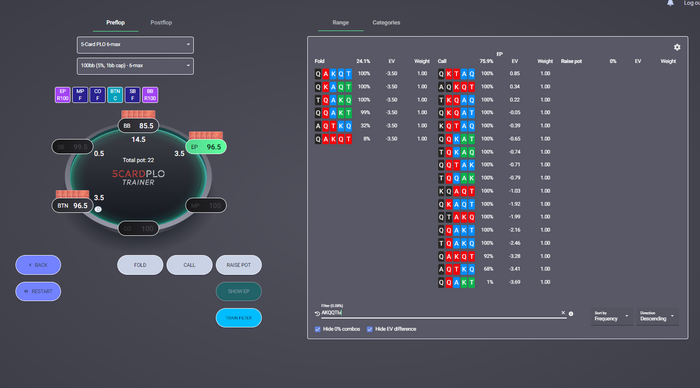Switch to the Categories tab
This screenshot has width=700, height=388.
386,23
